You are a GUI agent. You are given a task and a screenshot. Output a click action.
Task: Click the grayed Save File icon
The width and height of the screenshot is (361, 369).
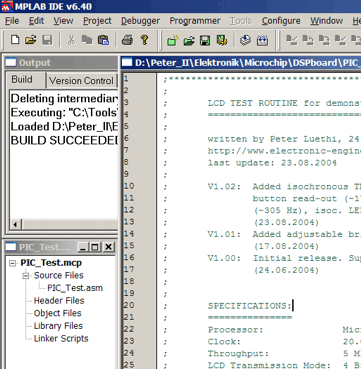(x=47, y=40)
